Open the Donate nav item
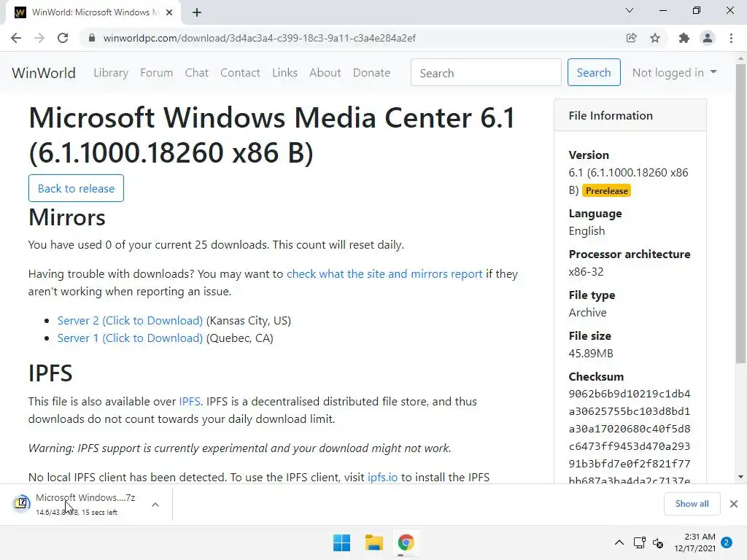The width and height of the screenshot is (747, 560). 371,73
